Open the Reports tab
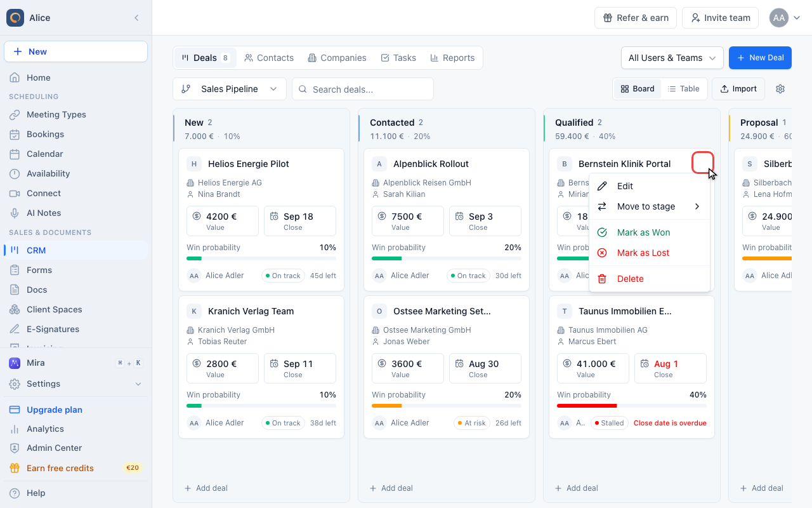Viewport: 812px width, 508px height. [x=452, y=58]
